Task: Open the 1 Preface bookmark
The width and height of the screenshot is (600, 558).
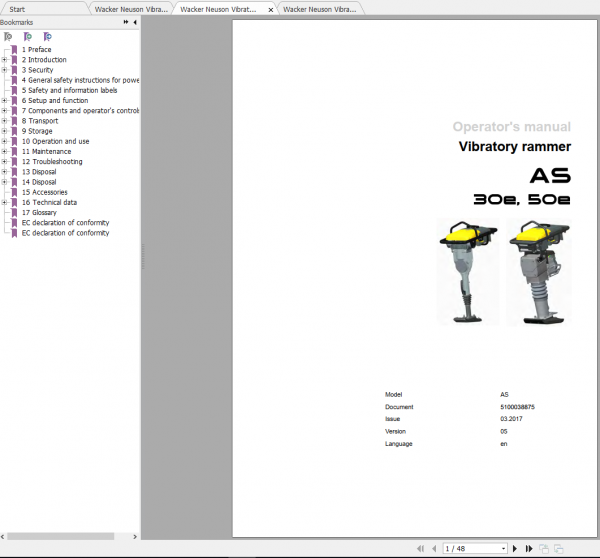Action: [x=36, y=50]
